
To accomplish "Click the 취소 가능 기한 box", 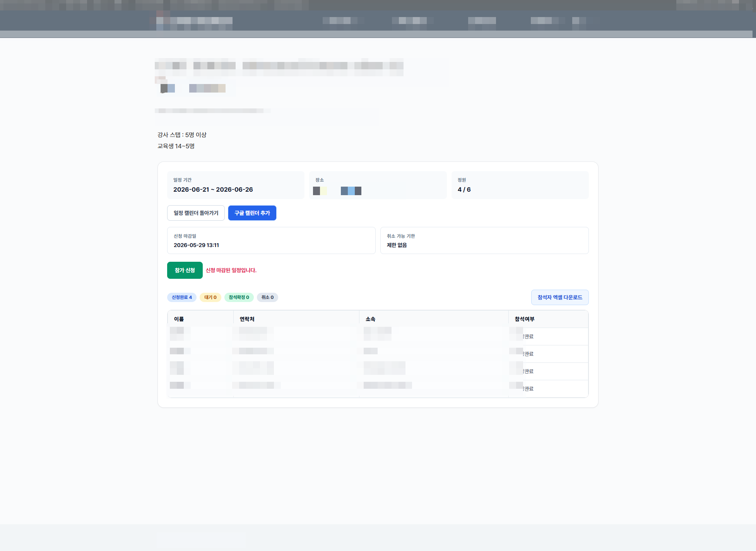I will click(484, 240).
